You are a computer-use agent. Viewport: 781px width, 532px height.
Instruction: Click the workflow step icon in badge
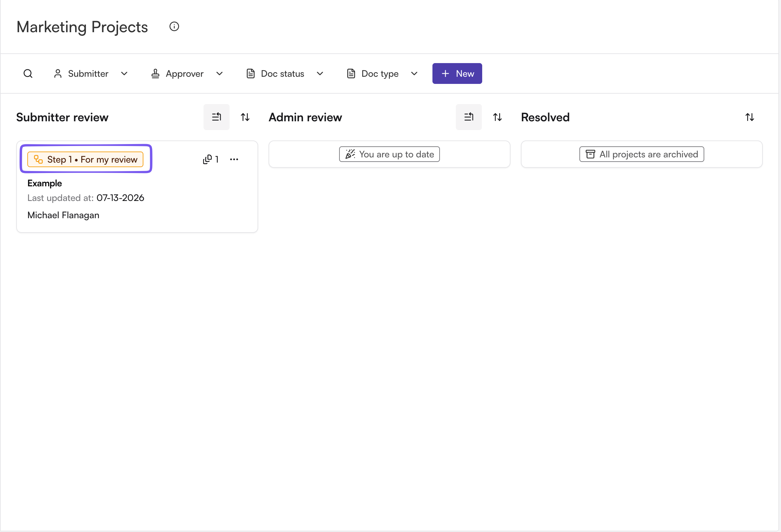click(x=38, y=159)
